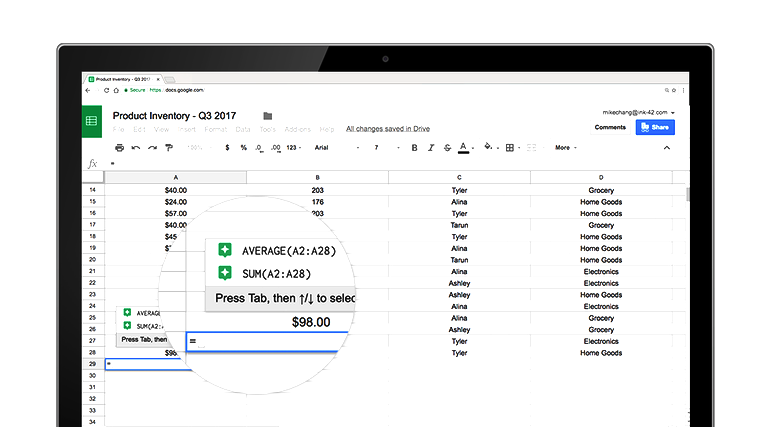Image resolution: width=770 pixels, height=427 pixels.
Task: Increase decimal places
Action: (x=275, y=147)
